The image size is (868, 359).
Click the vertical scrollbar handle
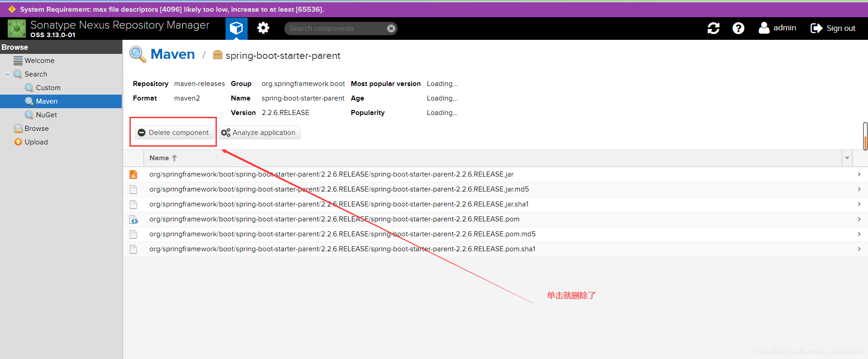point(865,136)
